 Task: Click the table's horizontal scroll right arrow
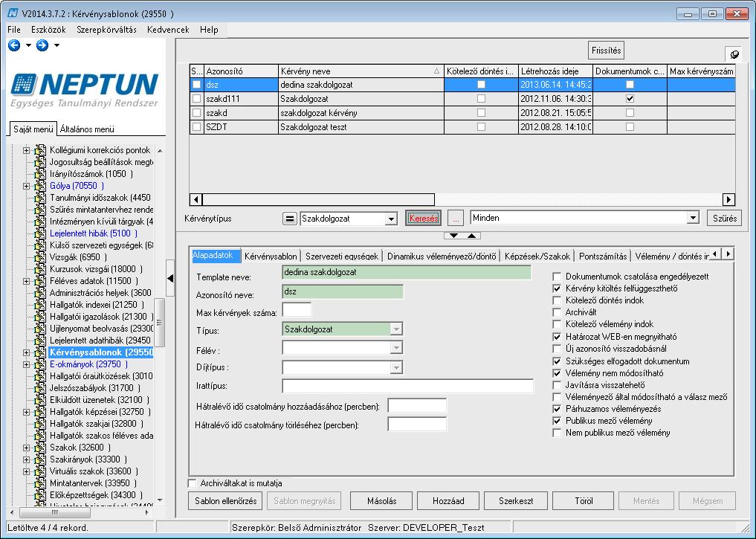click(x=728, y=199)
